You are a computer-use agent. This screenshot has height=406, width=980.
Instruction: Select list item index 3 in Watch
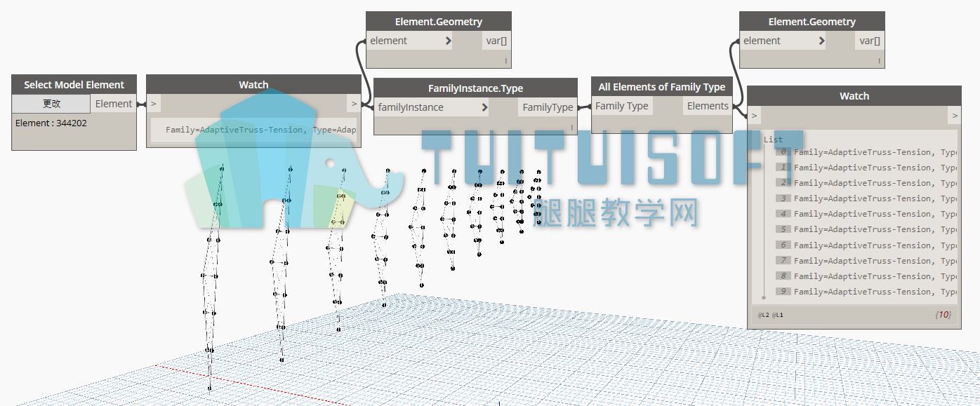click(x=866, y=198)
